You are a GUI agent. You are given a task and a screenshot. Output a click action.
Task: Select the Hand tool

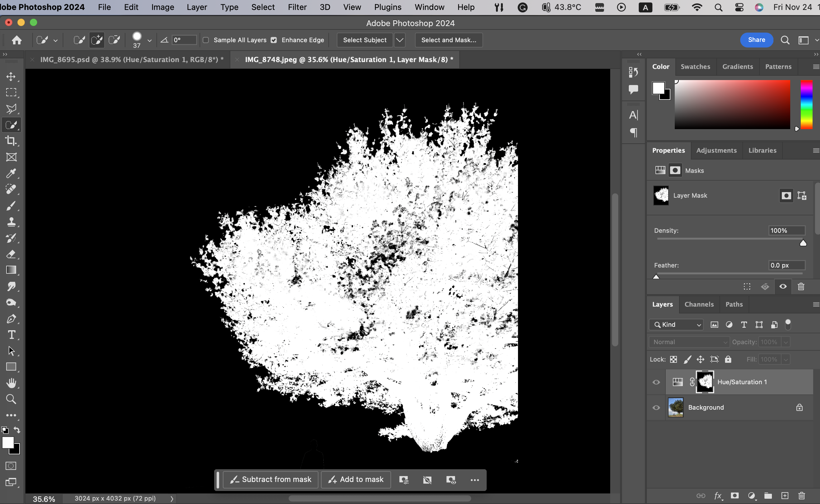click(11, 383)
